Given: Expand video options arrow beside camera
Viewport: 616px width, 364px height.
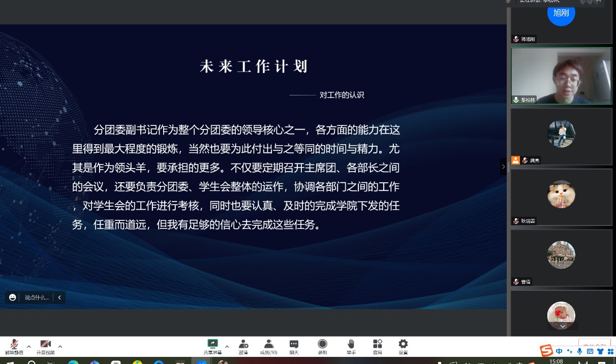Looking at the screenshot, I should [x=60, y=347].
